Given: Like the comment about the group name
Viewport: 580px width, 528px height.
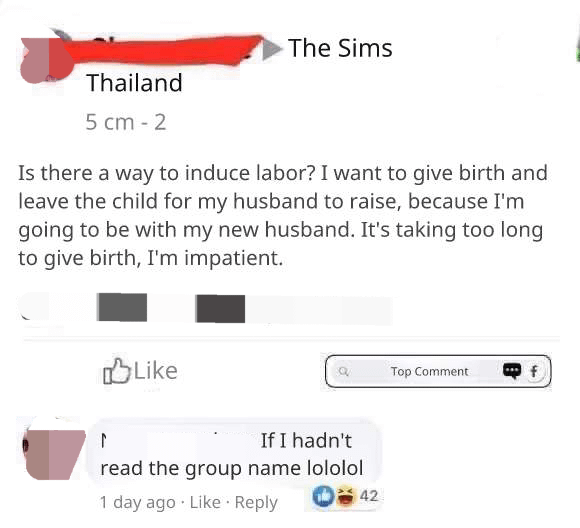Looking at the screenshot, I should [205, 502].
